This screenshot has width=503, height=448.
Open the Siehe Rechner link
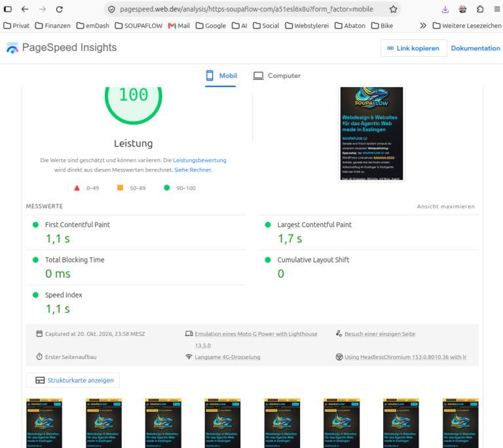point(193,170)
